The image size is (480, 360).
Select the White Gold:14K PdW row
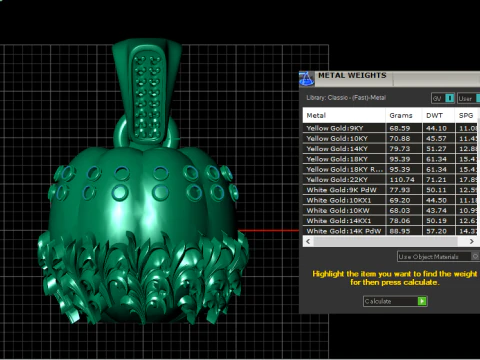[390, 231]
